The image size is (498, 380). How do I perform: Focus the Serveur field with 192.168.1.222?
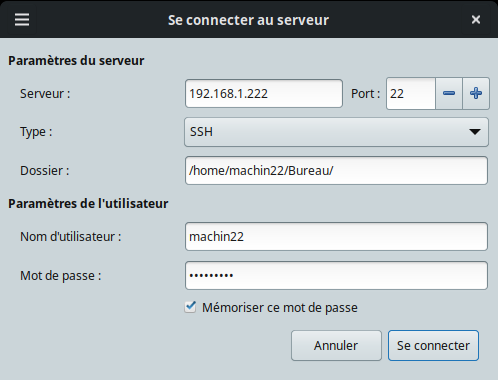264,94
